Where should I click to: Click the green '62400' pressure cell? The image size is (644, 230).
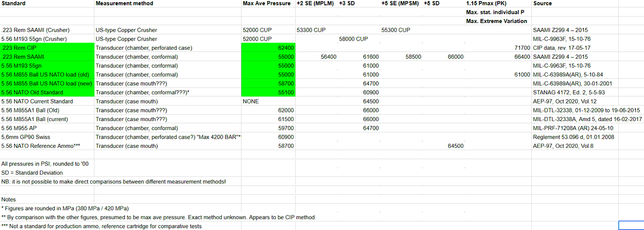268,47
